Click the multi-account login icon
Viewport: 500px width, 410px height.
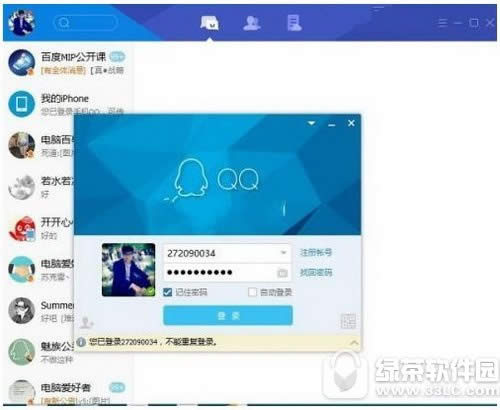[x=87, y=323]
